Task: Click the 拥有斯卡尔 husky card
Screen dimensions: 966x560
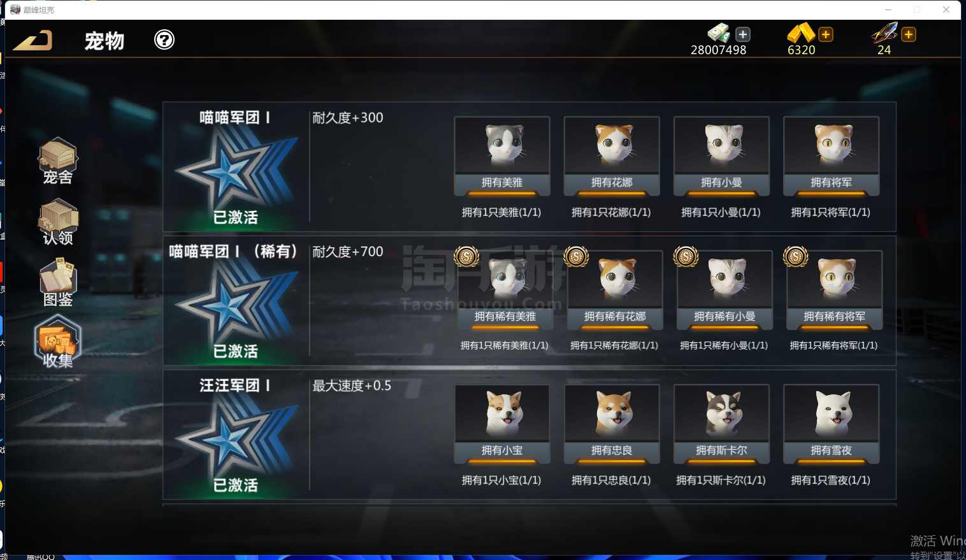Action: 721,424
